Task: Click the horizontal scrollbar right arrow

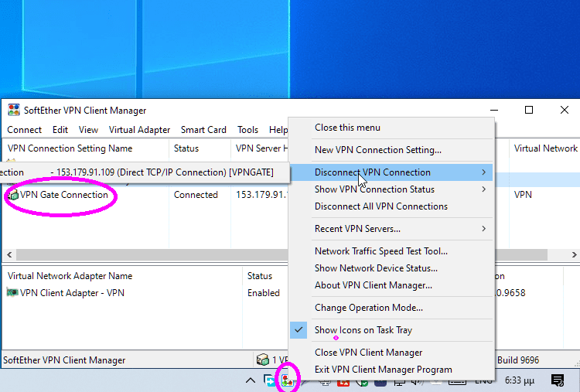Action: pos(574,254)
